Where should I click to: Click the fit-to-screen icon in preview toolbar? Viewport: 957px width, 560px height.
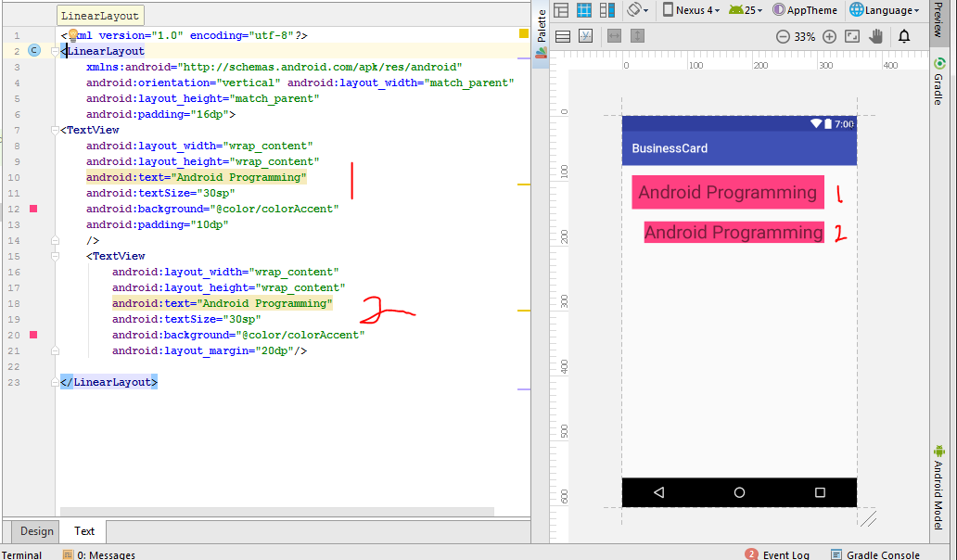tap(852, 36)
